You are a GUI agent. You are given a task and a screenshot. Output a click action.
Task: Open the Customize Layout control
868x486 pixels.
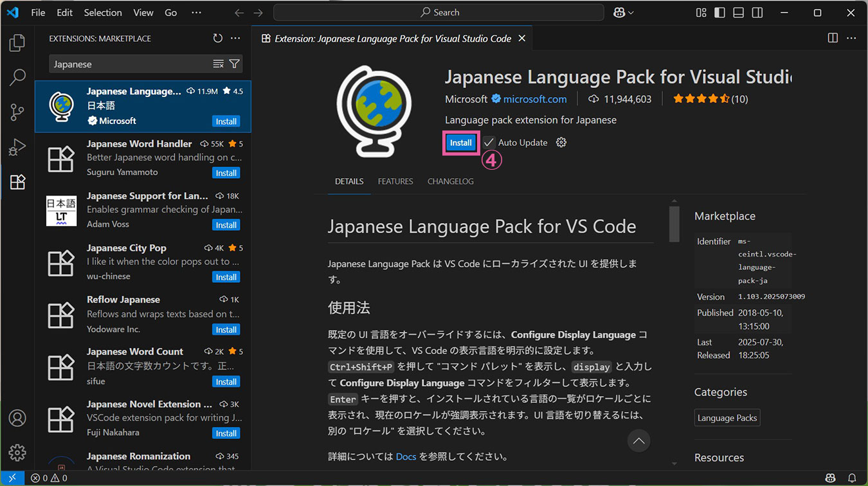click(701, 12)
